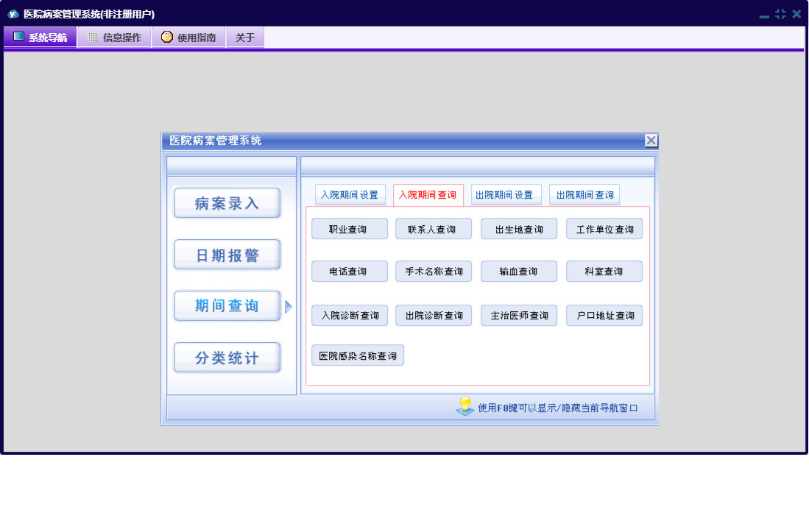Restore down the main window

click(780, 14)
